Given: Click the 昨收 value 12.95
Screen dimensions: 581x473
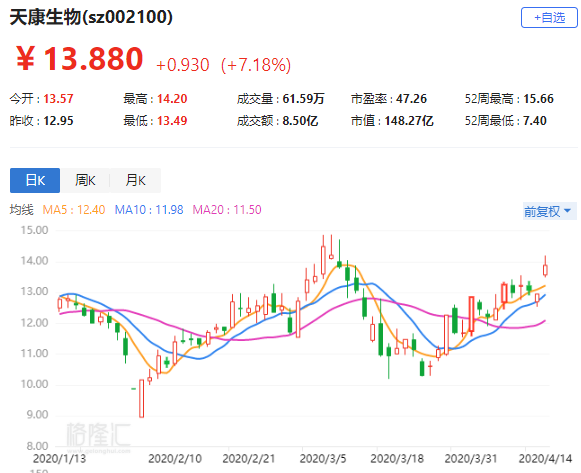Looking at the screenshot, I should [58, 121].
